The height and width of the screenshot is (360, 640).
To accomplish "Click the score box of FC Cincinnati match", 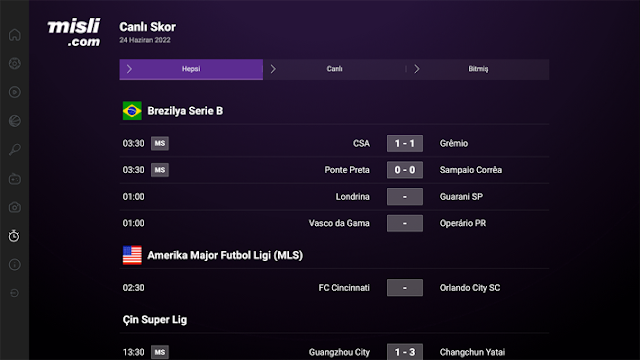I will (405, 288).
